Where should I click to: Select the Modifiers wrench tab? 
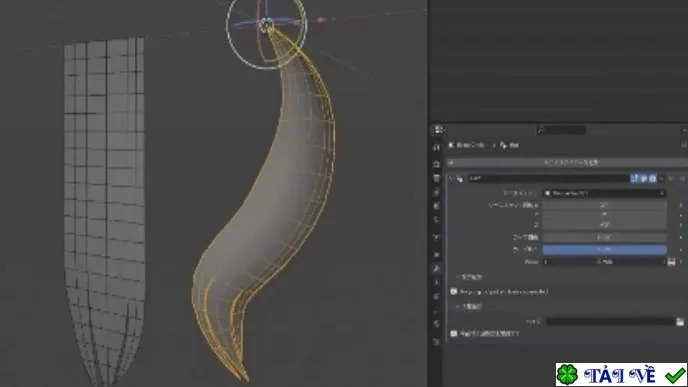click(x=436, y=269)
